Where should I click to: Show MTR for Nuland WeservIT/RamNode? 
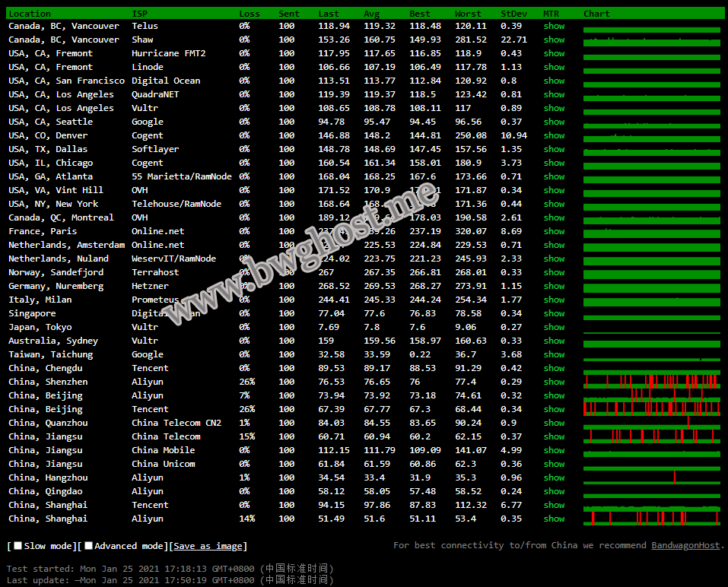click(555, 259)
